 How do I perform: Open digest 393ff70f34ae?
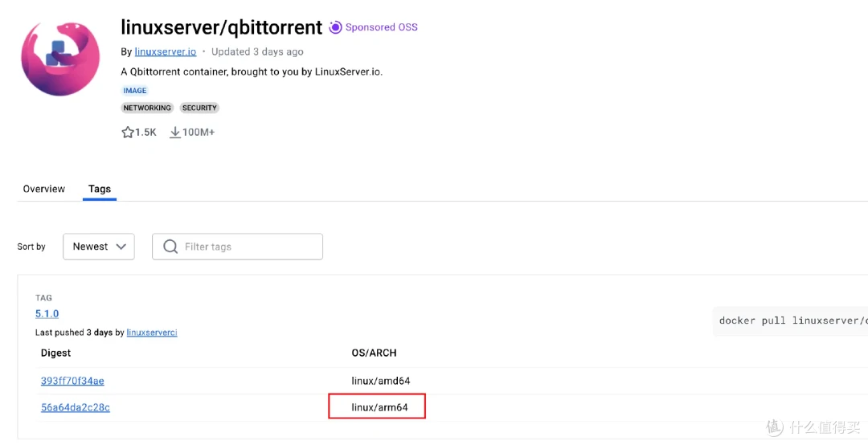click(x=72, y=381)
